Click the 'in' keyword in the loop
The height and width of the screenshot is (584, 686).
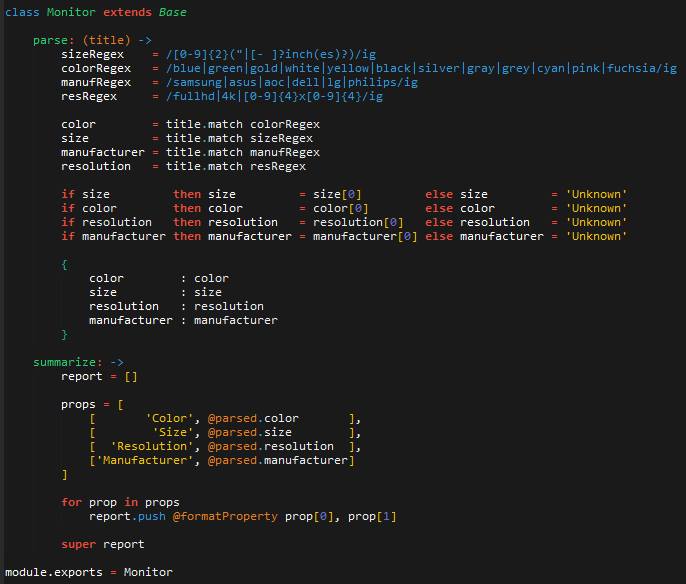(131, 502)
